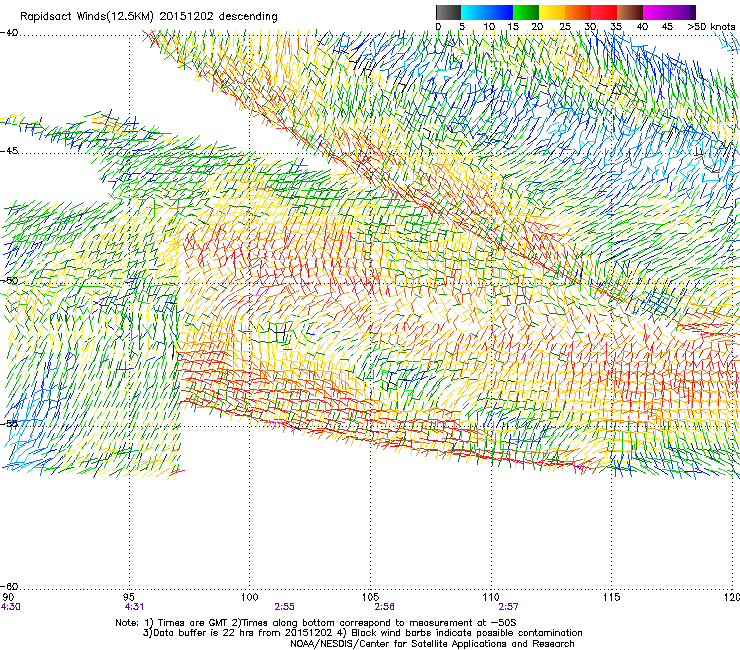Click the legend scale value '25'
The height and width of the screenshot is (650, 740).
[x=565, y=27]
